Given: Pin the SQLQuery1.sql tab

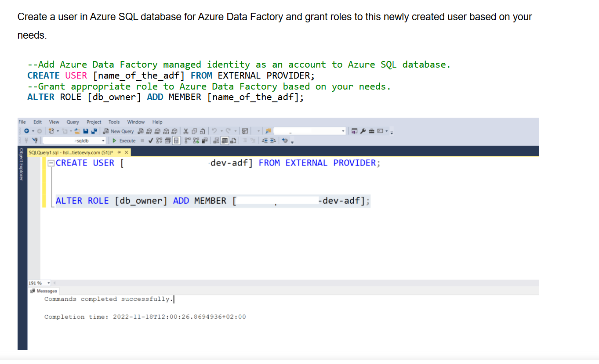Looking at the screenshot, I should 120,152.
